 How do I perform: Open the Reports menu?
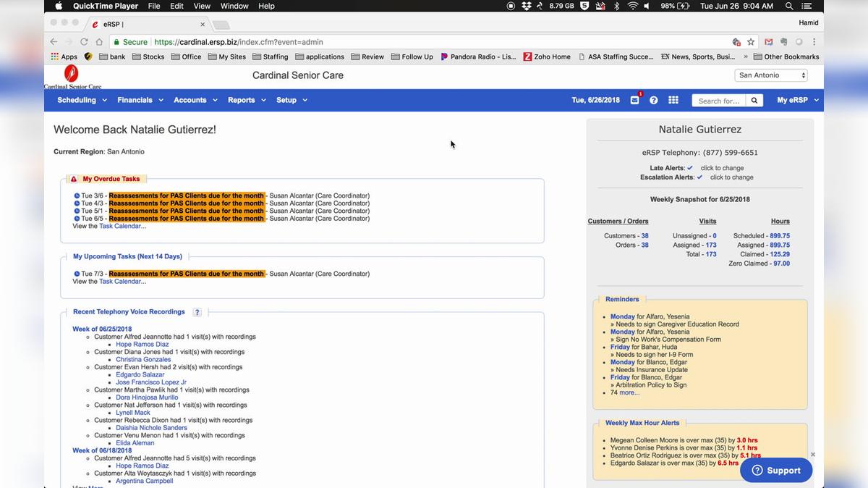(247, 100)
